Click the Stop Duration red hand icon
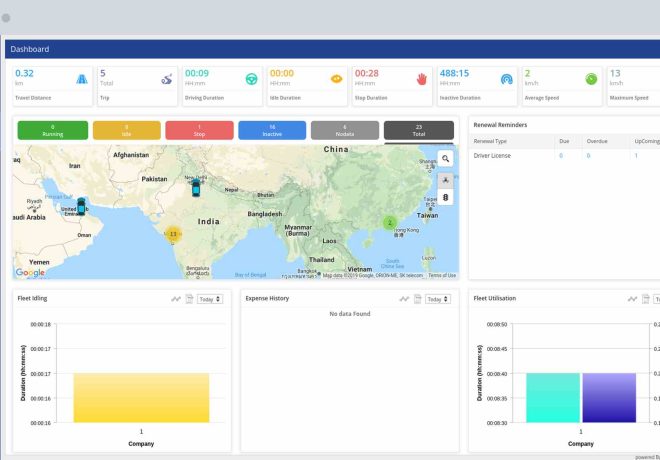 point(422,79)
